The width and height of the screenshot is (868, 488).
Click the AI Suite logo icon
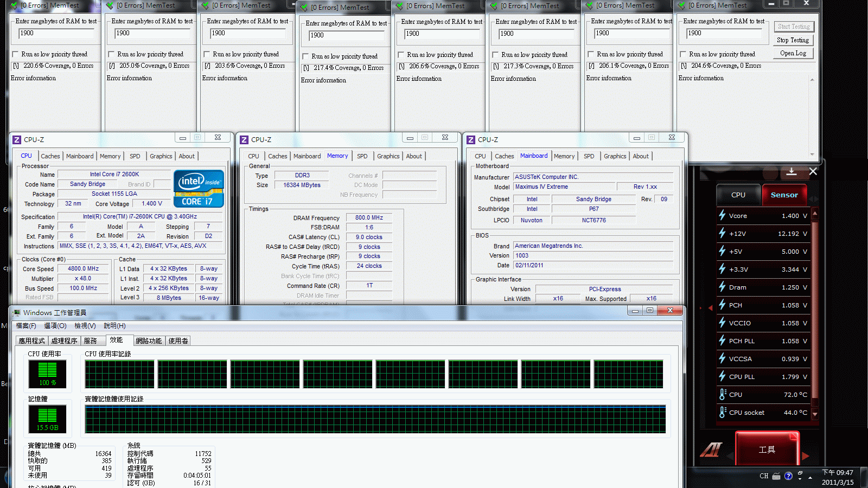coord(711,450)
